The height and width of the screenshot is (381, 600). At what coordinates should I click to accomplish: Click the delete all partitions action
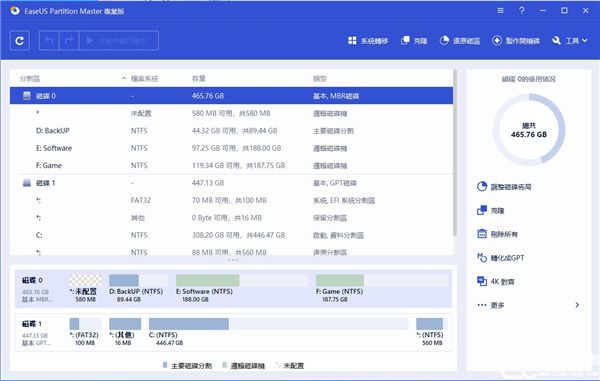497,234
